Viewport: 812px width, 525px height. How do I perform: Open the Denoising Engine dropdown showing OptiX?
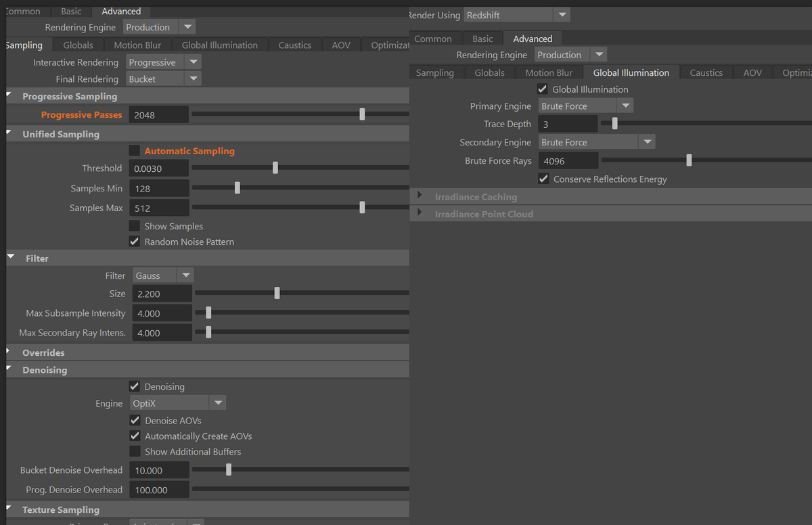(x=178, y=403)
